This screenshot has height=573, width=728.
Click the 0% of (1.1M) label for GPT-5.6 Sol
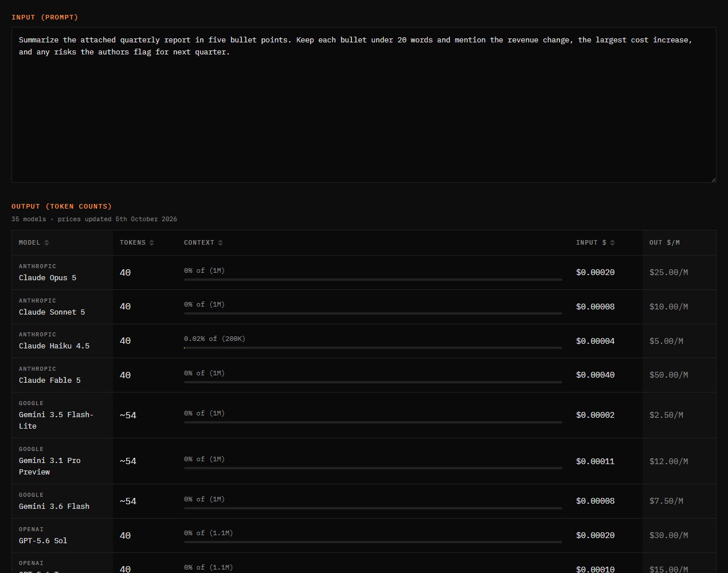(x=208, y=533)
